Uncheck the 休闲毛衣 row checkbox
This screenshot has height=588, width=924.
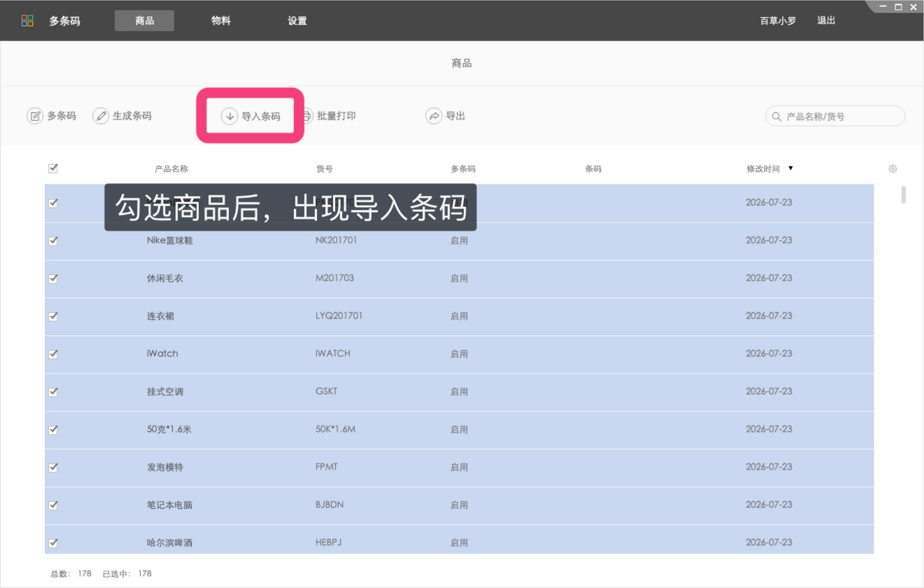click(53, 279)
